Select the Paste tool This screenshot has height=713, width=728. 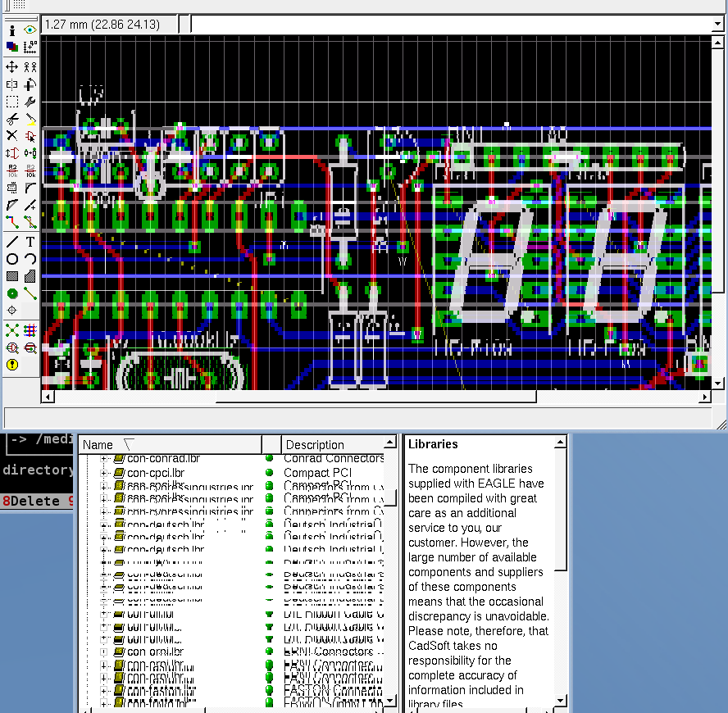30,119
